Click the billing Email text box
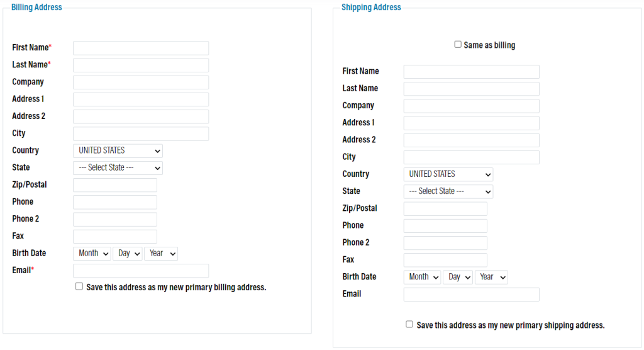This screenshot has width=644, height=350. point(141,271)
